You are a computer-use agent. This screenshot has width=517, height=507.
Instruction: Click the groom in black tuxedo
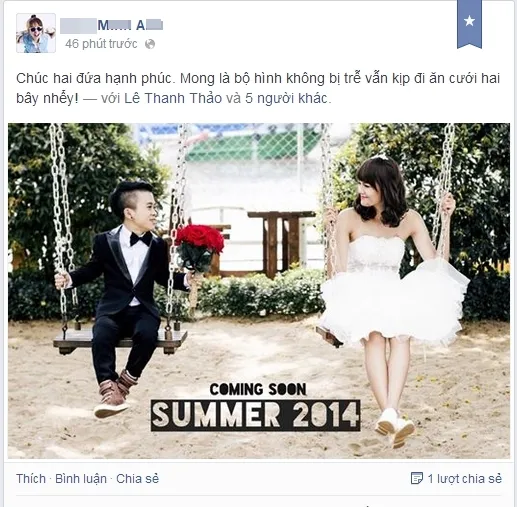[125, 297]
